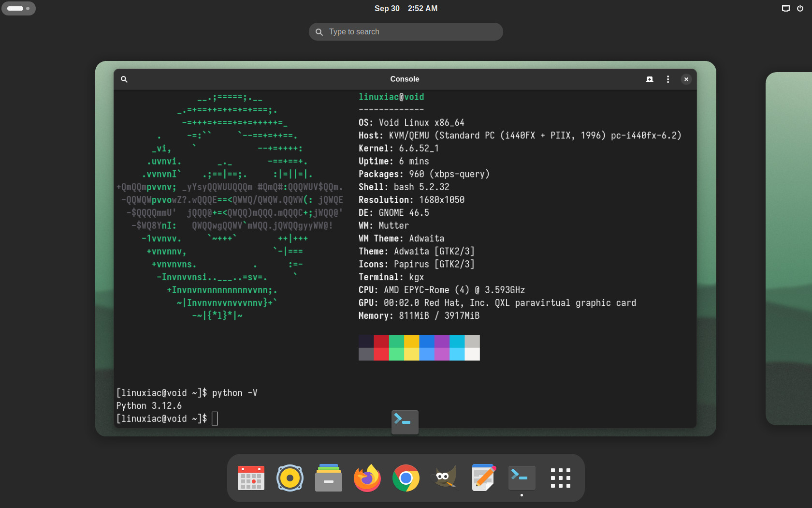Open the Console three-dot menu
The image size is (812, 508).
668,79
